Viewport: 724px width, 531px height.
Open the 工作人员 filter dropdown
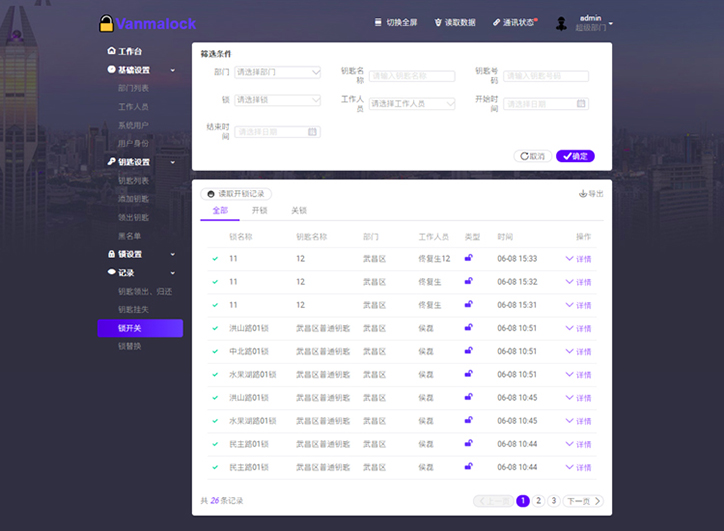coord(412,103)
